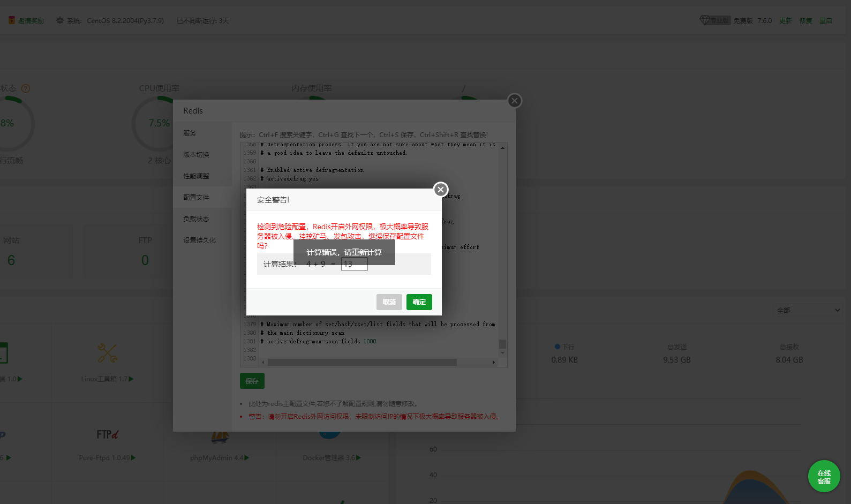Screen dimensions: 851x504
Task: Click the green 保存 button
Action: 252,381
